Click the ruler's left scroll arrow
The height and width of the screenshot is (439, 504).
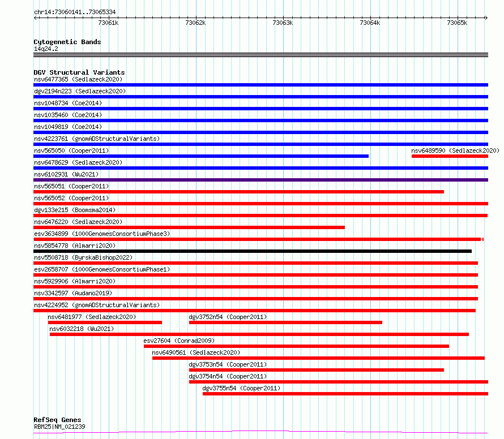[x=35, y=18]
